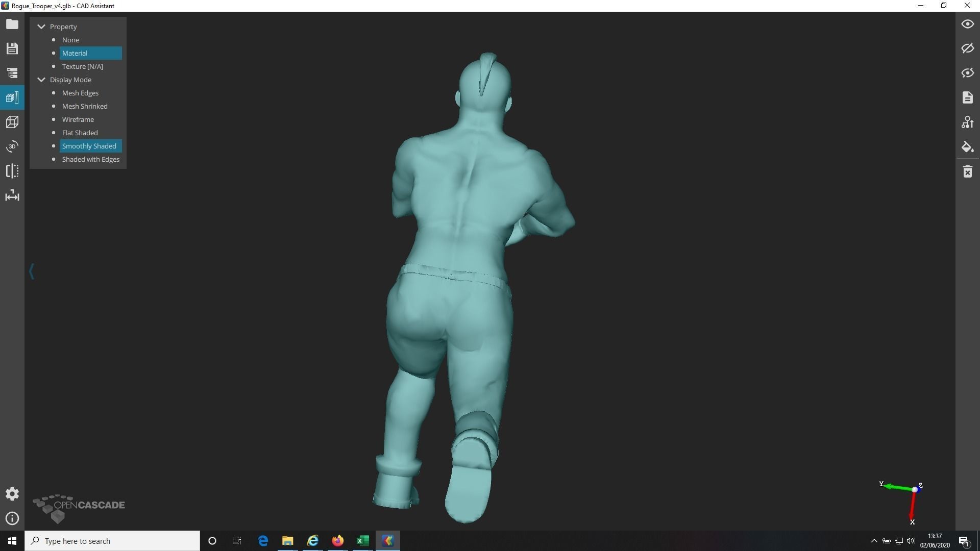Click the crossed-out hide eye icon
The width and height of the screenshot is (980, 551).
pos(967,48)
